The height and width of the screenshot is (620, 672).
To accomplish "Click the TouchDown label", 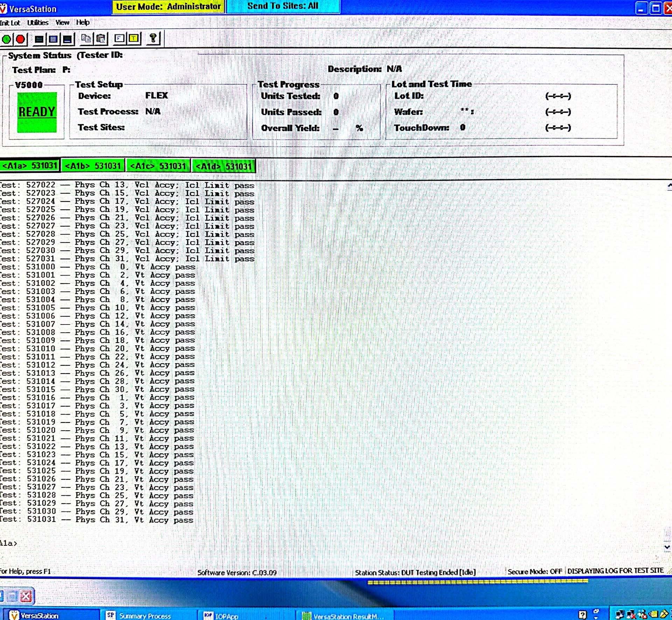I will [x=421, y=128].
